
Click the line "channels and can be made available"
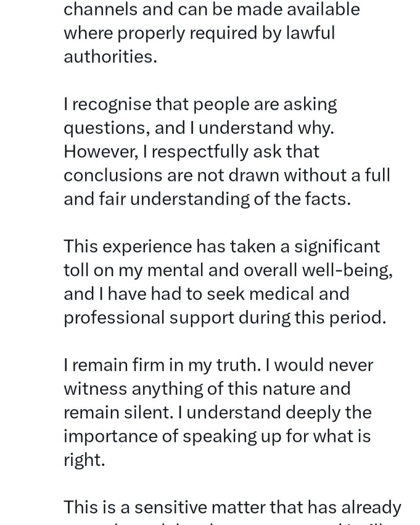(211, 9)
